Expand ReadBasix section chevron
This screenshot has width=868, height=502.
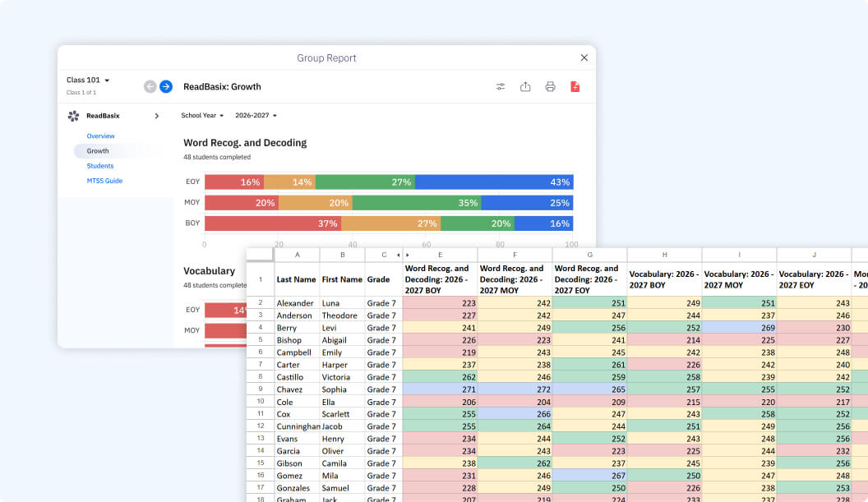coord(157,116)
